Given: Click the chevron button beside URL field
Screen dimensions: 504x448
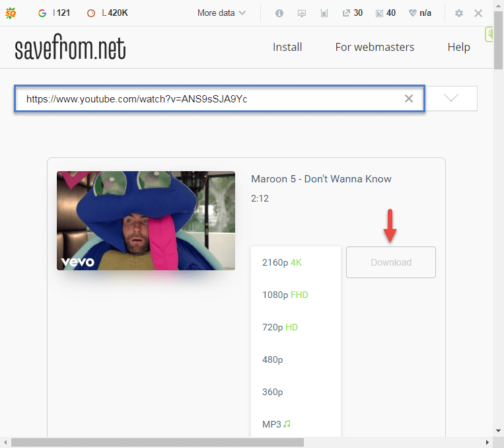Looking at the screenshot, I should tap(451, 98).
